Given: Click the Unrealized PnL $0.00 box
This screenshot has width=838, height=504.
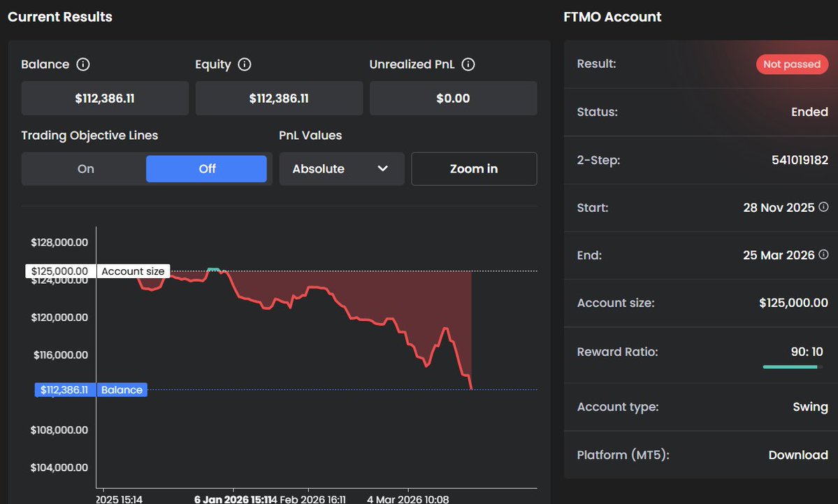Looking at the screenshot, I should [453, 99].
